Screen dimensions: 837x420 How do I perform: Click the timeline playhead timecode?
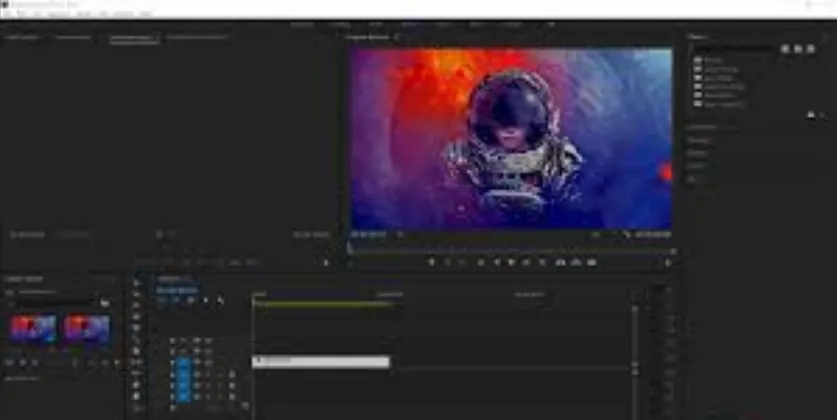point(178,290)
